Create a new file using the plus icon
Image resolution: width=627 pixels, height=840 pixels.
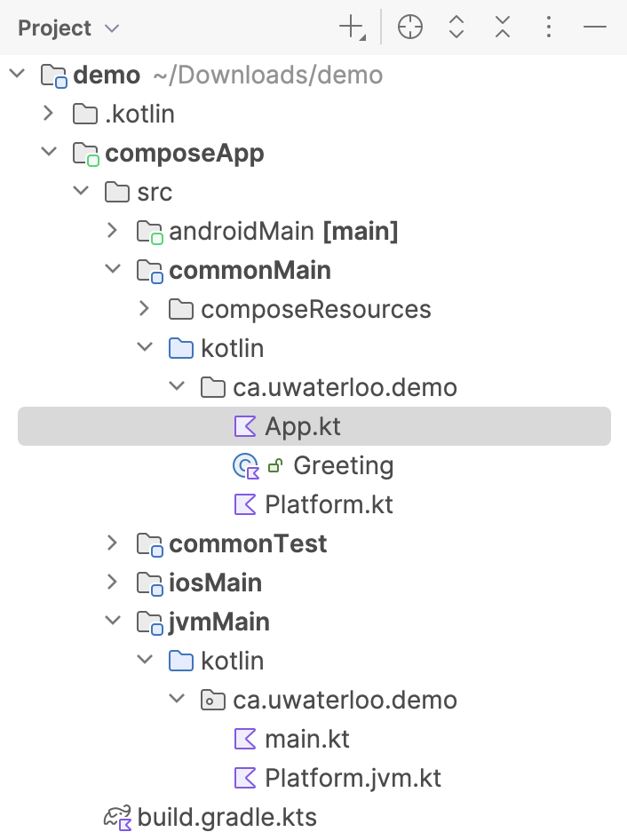tap(353, 27)
